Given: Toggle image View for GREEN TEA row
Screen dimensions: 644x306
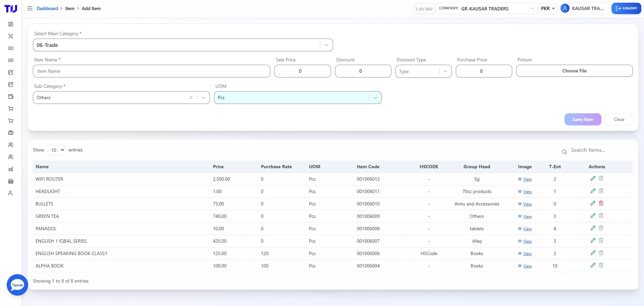Looking at the screenshot, I should (x=527, y=216).
